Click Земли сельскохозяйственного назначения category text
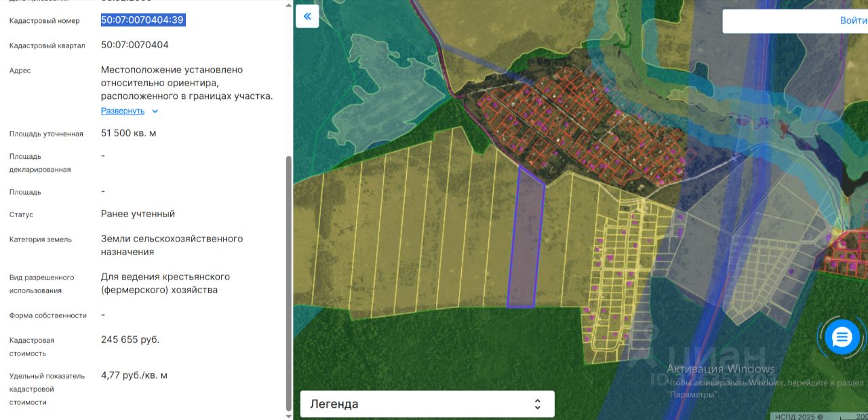The height and width of the screenshot is (420, 868). pyautogui.click(x=172, y=245)
